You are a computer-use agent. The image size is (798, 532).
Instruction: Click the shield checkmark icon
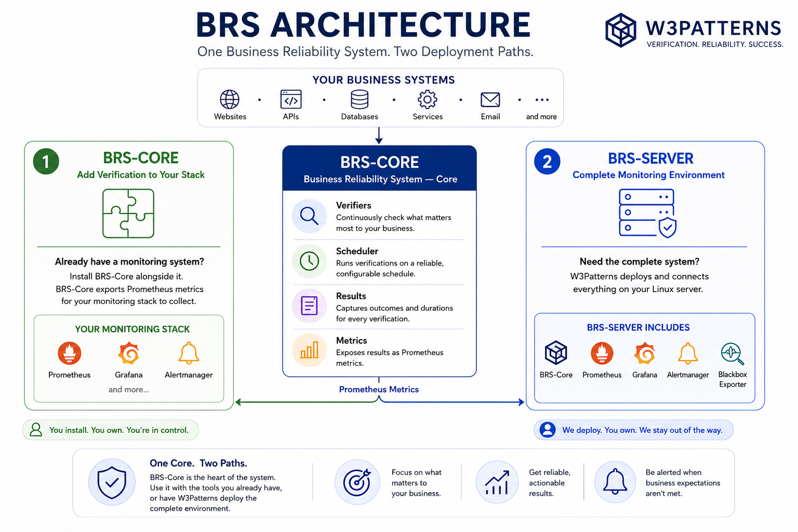pos(112,482)
